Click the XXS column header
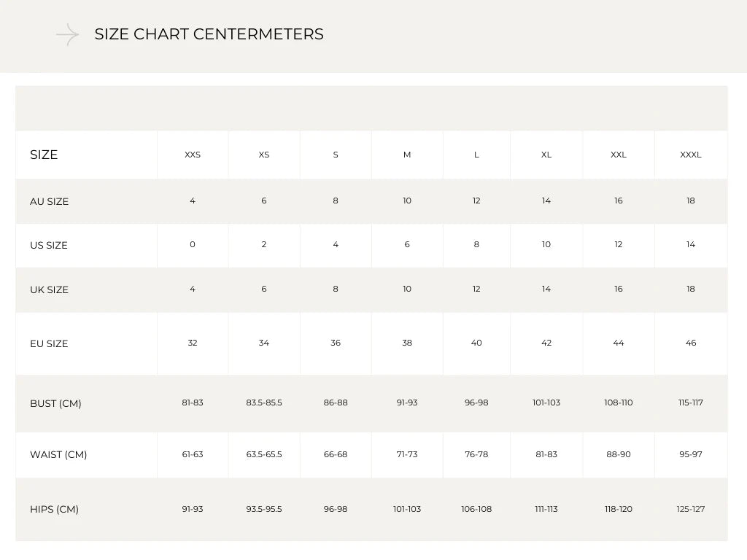Viewport: 747px width, 560px height. tap(193, 155)
